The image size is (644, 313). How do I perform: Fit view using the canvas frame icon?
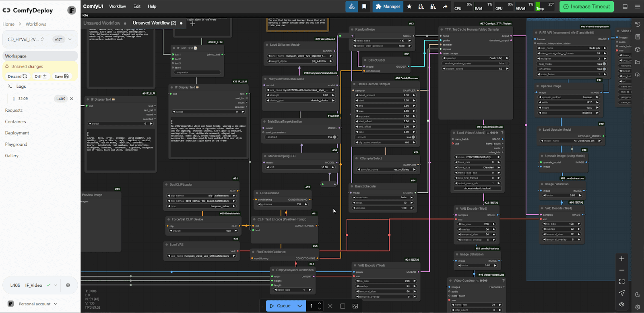[622, 281]
